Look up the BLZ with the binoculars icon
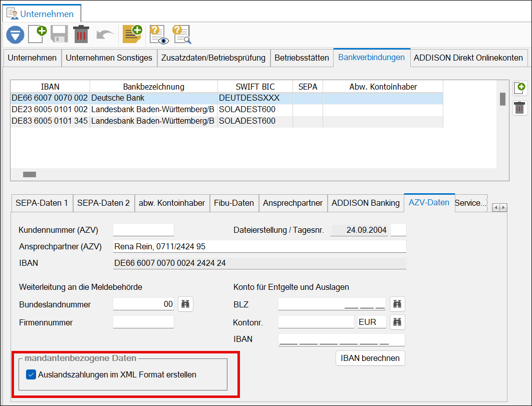This screenshot has width=532, height=406. 397,304
